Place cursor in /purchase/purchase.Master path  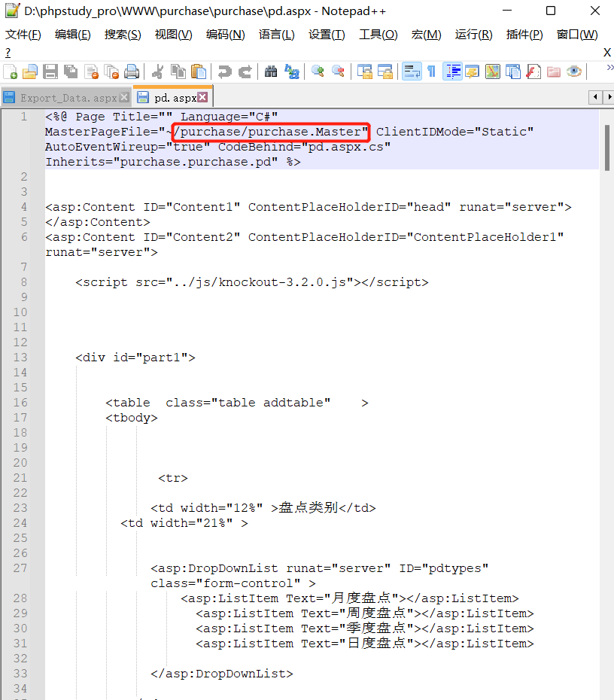[x=271, y=132]
